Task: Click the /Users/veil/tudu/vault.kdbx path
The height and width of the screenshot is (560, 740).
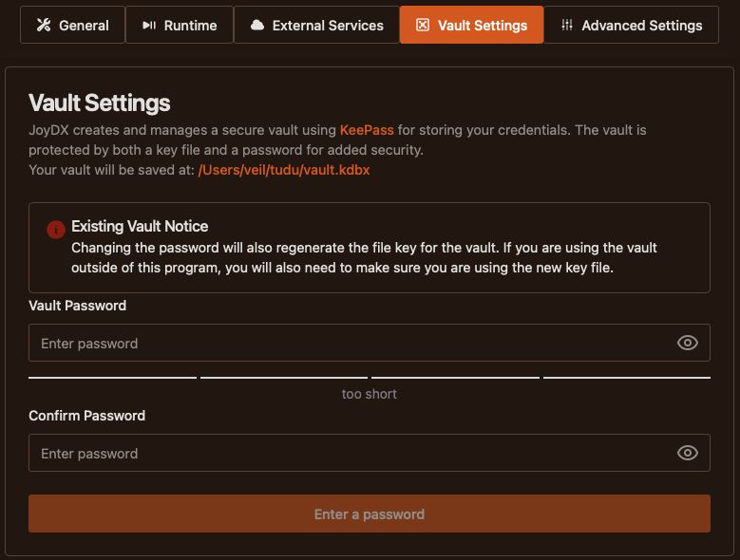Action: click(x=284, y=170)
